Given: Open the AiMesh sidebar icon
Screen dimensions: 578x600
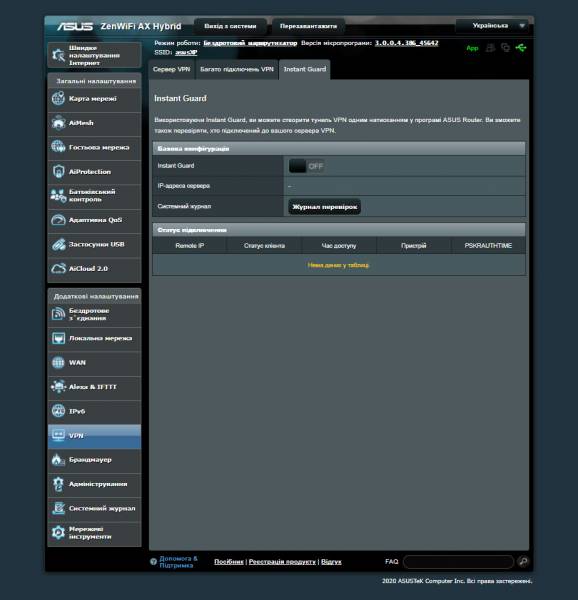Looking at the screenshot, I should point(59,123).
